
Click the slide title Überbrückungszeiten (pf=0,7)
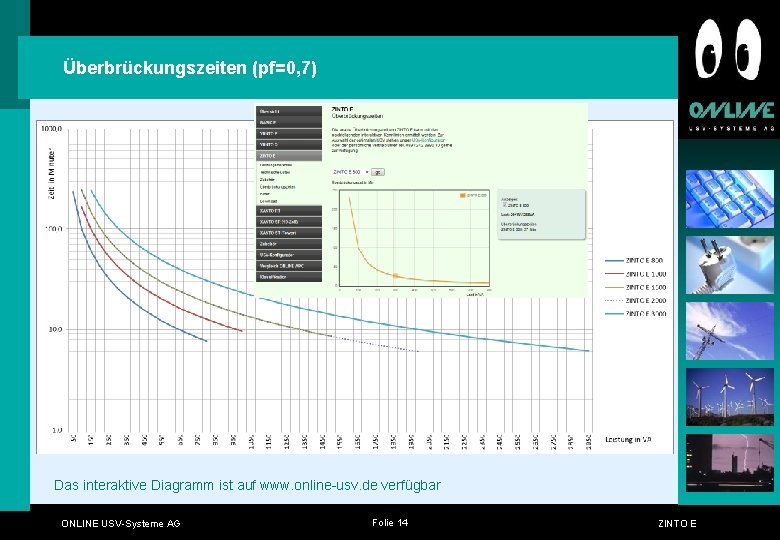coord(190,68)
